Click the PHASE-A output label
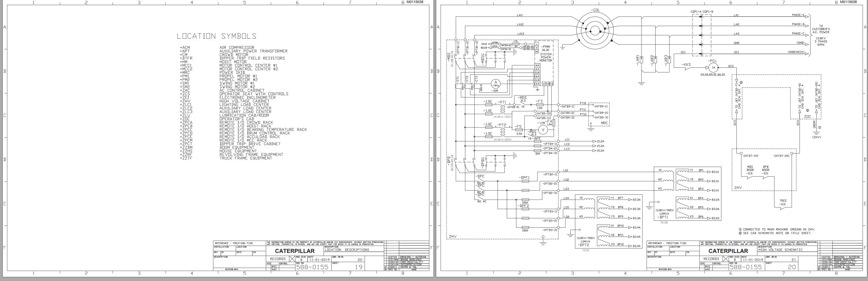This screenshot has height=281, width=868. coord(798,15)
